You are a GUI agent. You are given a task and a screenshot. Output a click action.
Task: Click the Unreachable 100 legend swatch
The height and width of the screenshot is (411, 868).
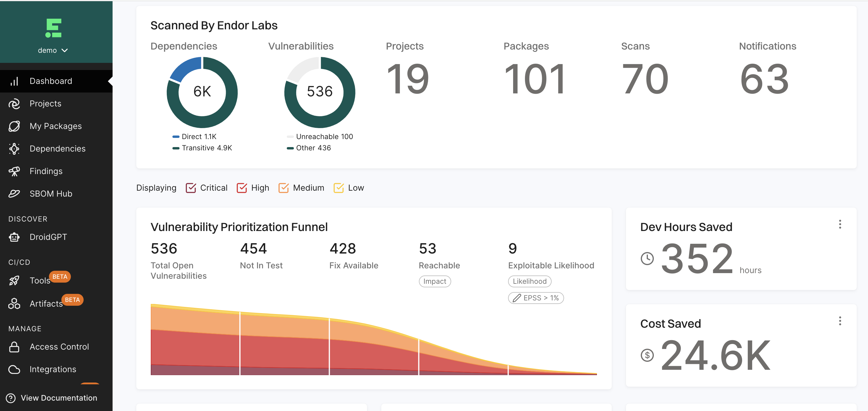290,137
